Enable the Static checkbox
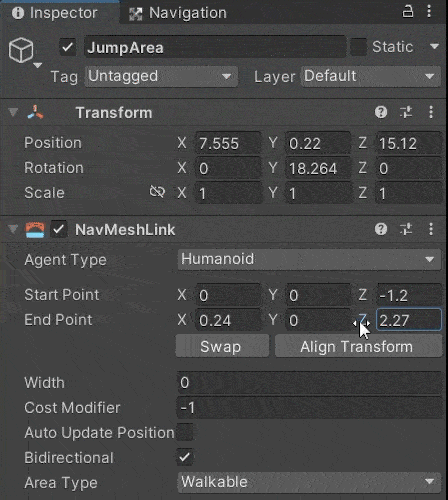This screenshot has width=448, height=500. tap(358, 47)
